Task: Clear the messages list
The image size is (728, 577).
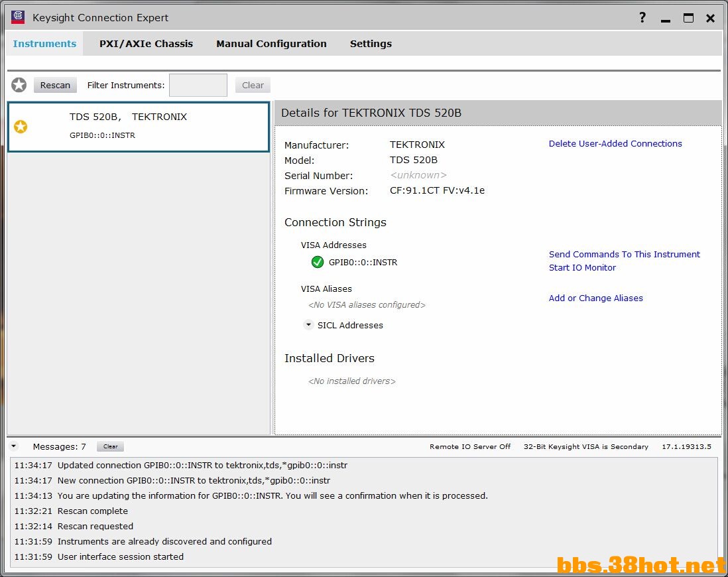Action: click(111, 446)
